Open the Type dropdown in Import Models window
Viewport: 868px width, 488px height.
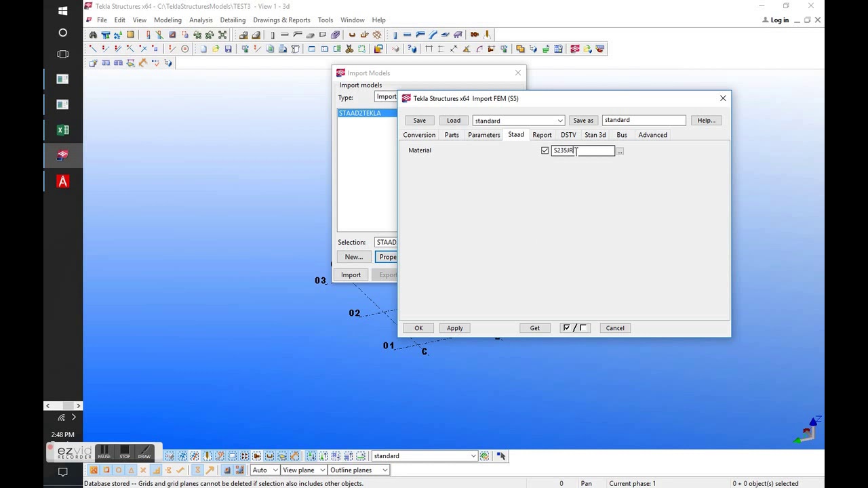point(386,97)
